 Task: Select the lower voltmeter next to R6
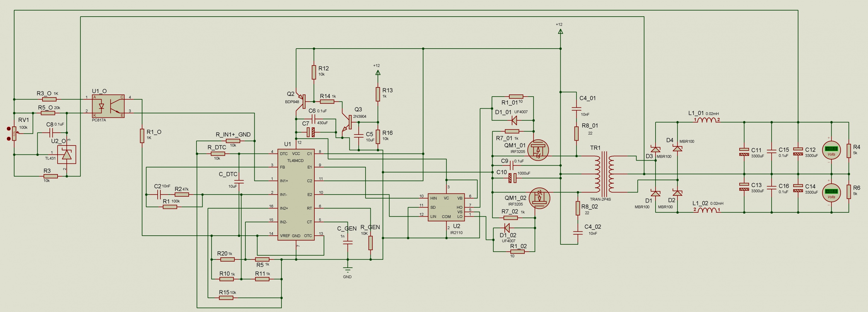point(832,193)
